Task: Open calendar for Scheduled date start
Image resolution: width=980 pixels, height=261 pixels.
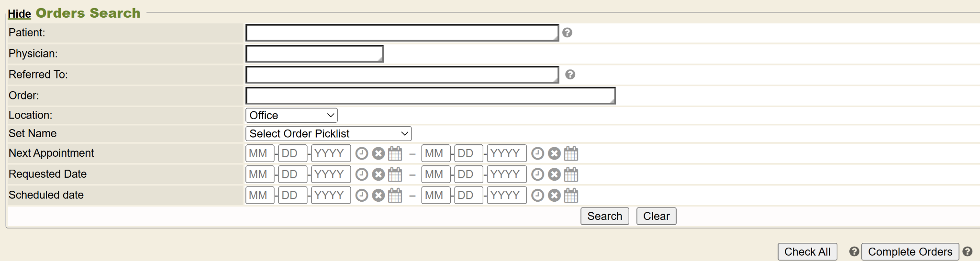Action: [x=395, y=196]
